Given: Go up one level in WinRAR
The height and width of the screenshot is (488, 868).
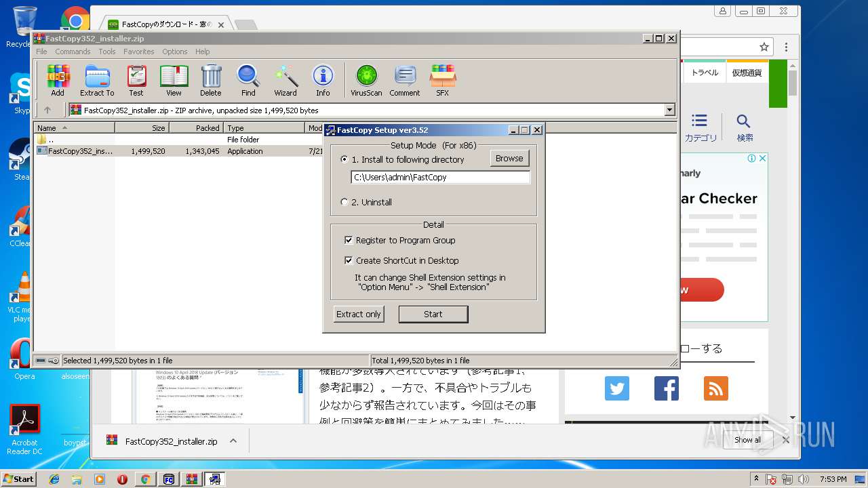Looking at the screenshot, I should [x=47, y=110].
